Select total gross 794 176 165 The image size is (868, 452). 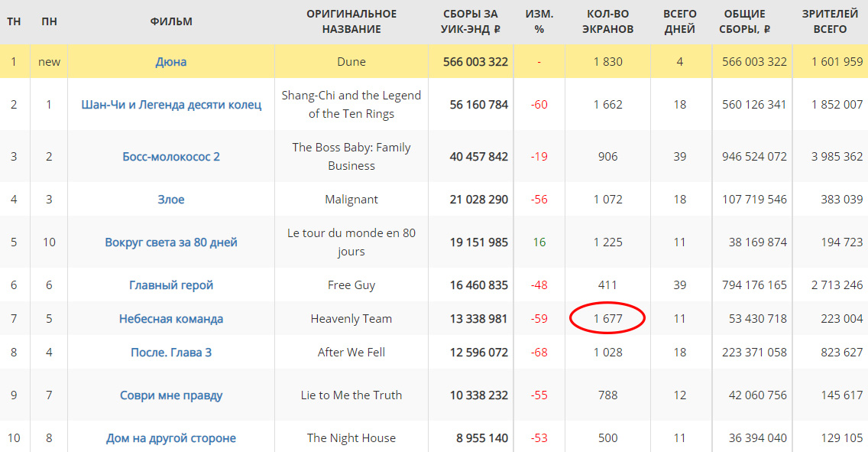[754, 285]
